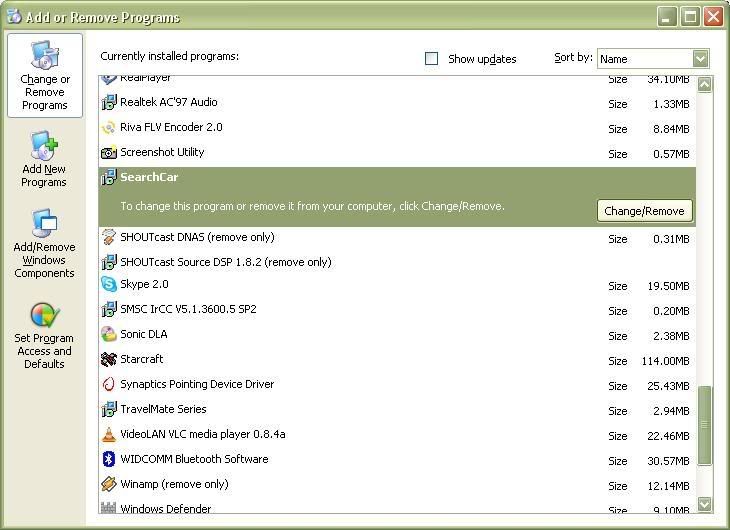Click the VLC media player cone icon

click(108, 434)
